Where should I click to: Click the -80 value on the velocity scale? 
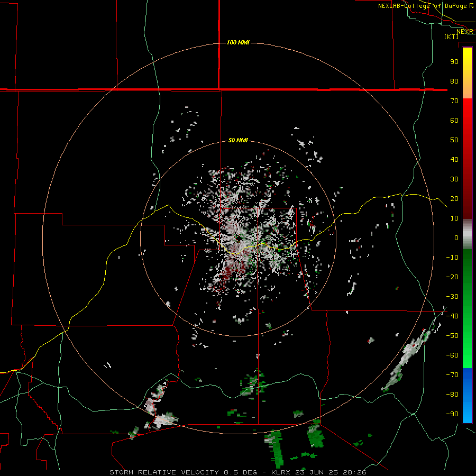pyautogui.click(x=452, y=395)
